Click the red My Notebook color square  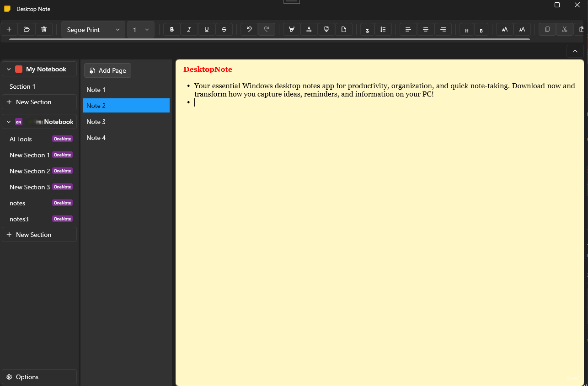click(x=19, y=69)
